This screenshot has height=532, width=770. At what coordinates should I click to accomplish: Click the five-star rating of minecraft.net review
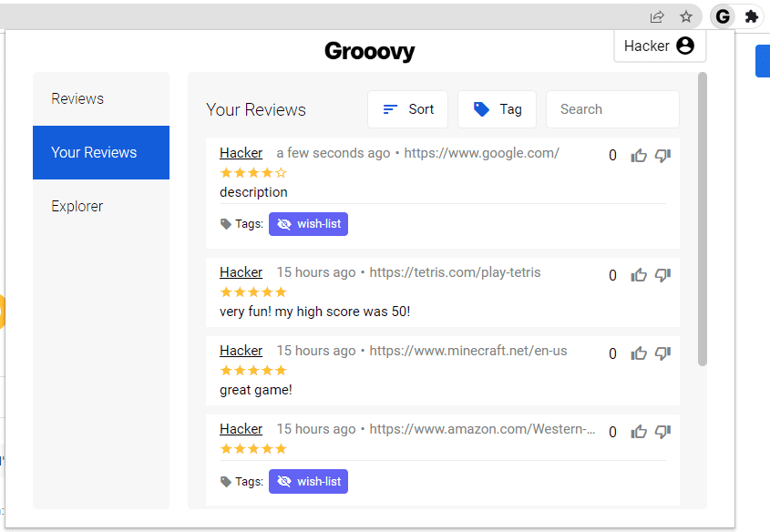tap(253, 371)
